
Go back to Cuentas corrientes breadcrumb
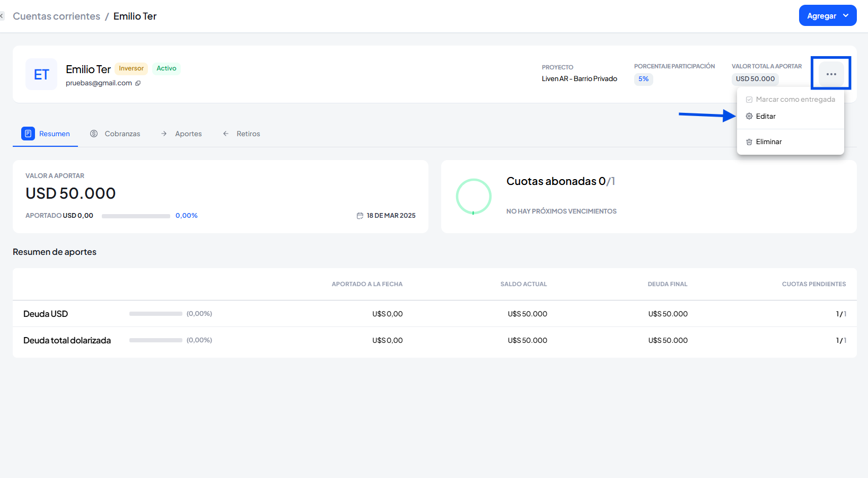point(56,16)
